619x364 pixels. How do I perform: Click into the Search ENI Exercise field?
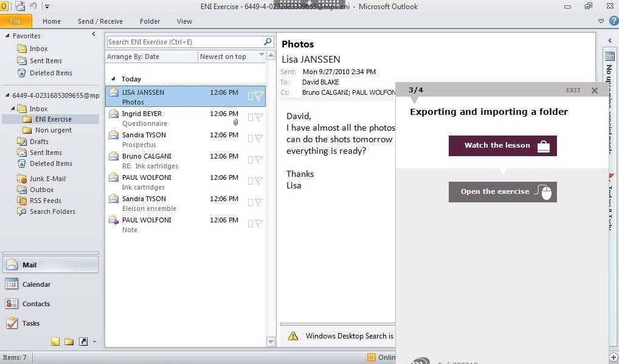182,42
